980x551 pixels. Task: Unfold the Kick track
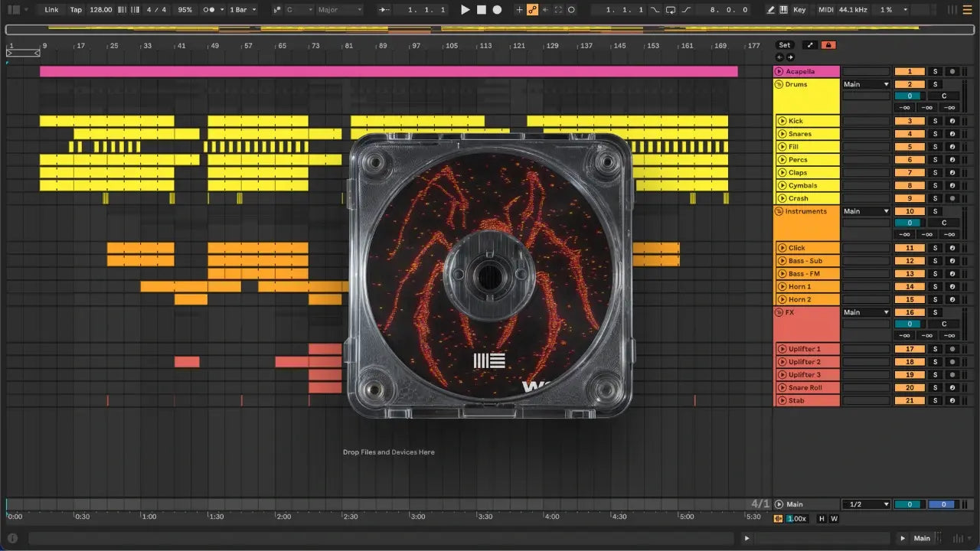pos(782,121)
